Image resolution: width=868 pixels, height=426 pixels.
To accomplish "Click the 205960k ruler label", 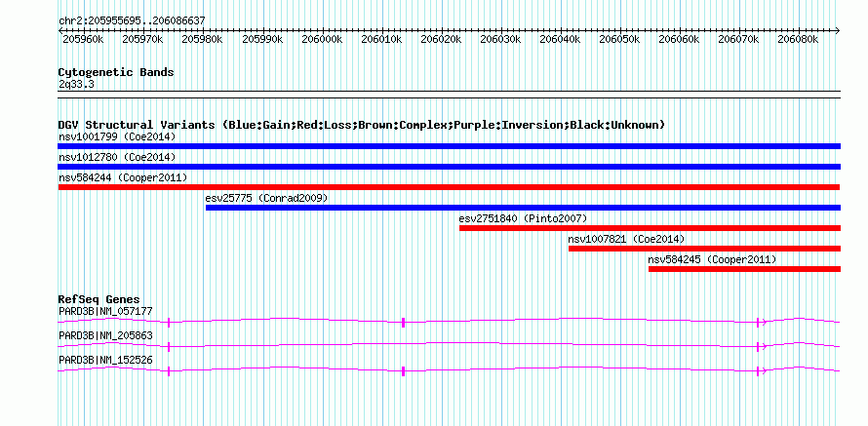I will click(83, 39).
